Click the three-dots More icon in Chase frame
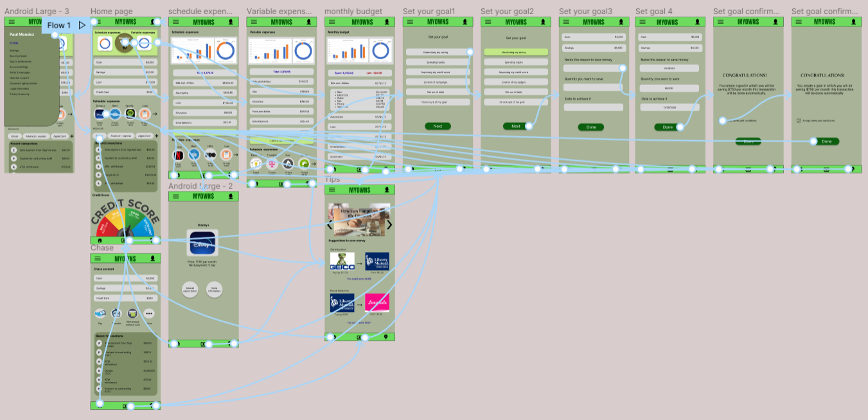868x420 pixels. pos(149,314)
